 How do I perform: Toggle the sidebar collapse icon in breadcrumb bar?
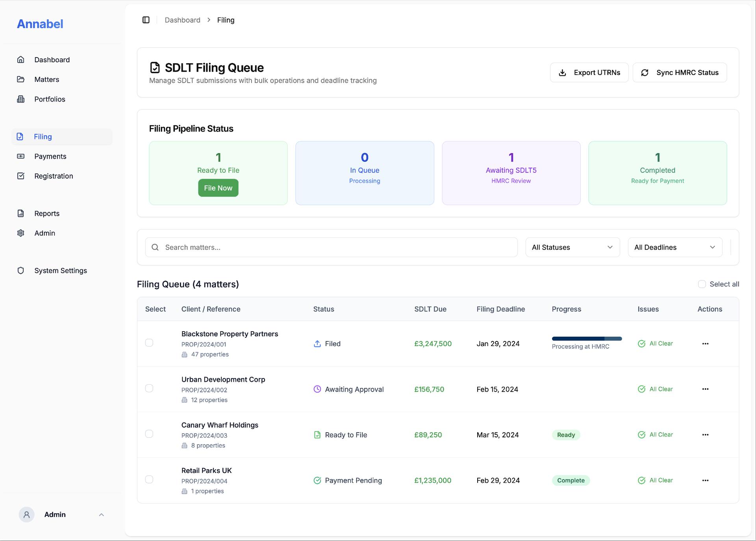pos(146,20)
